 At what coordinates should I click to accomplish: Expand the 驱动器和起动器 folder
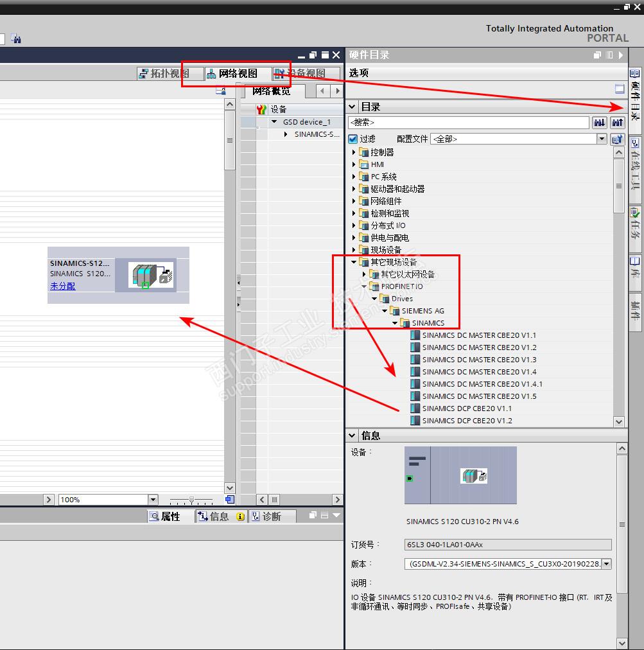[x=354, y=189]
